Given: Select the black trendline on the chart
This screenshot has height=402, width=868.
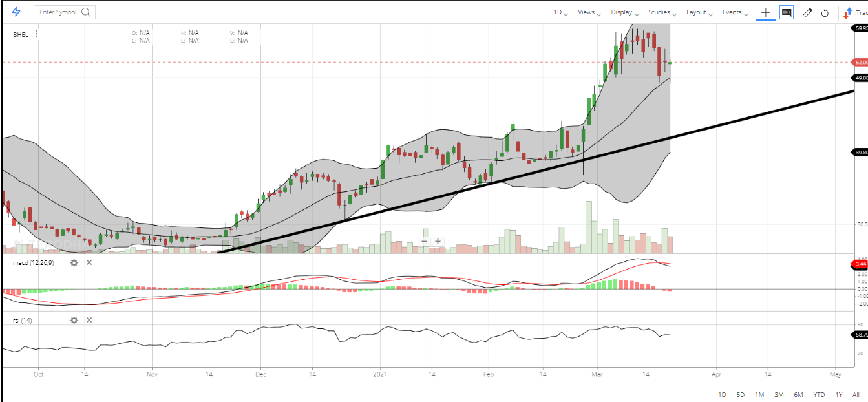Looking at the screenshot, I should 536,171.
